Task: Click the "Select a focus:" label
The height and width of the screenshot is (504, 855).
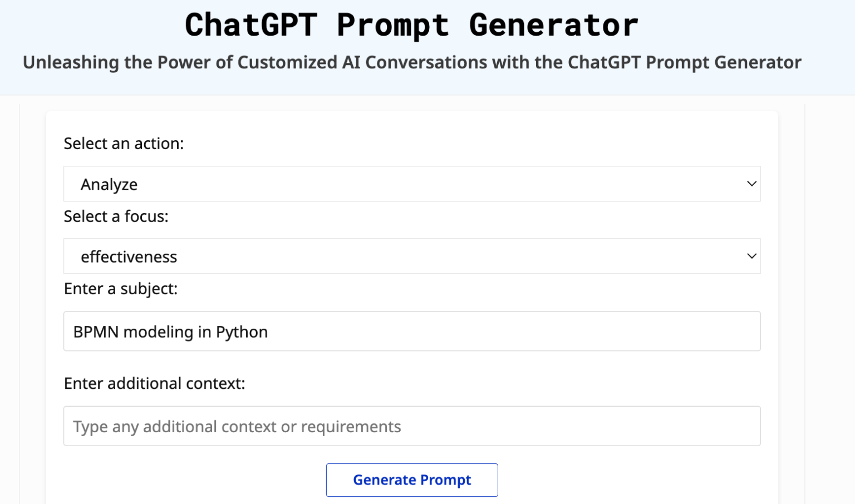Action: 116,216
